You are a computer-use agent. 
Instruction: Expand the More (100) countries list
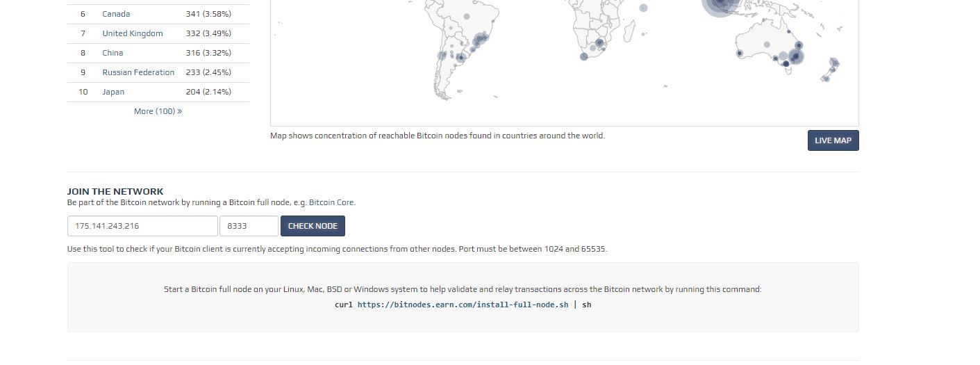point(158,111)
